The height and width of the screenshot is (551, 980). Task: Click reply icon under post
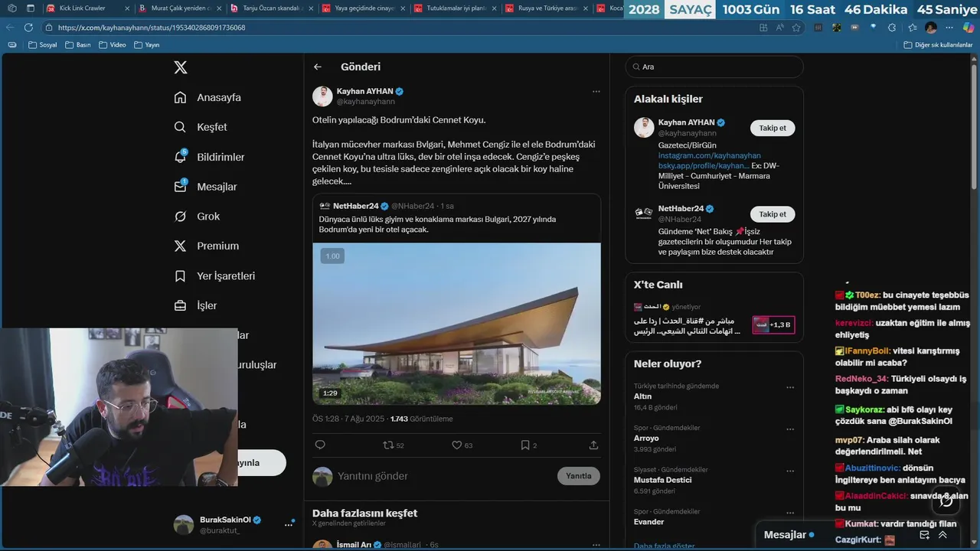point(320,445)
